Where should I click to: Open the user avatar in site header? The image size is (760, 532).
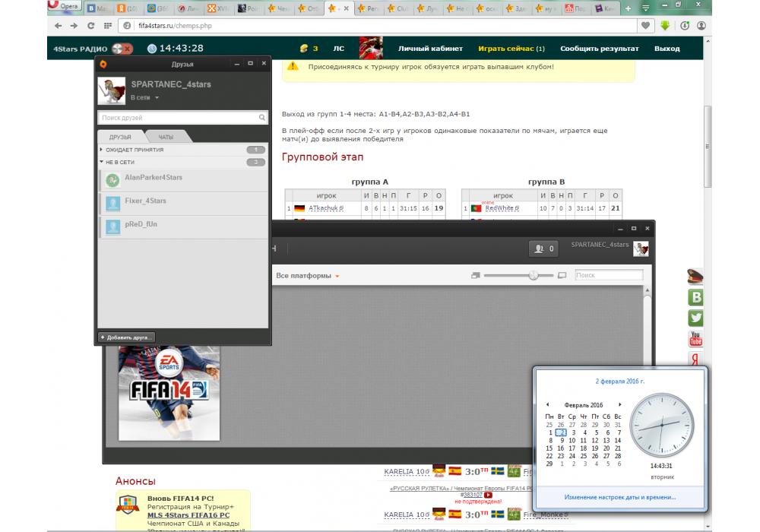pyautogui.click(x=371, y=48)
